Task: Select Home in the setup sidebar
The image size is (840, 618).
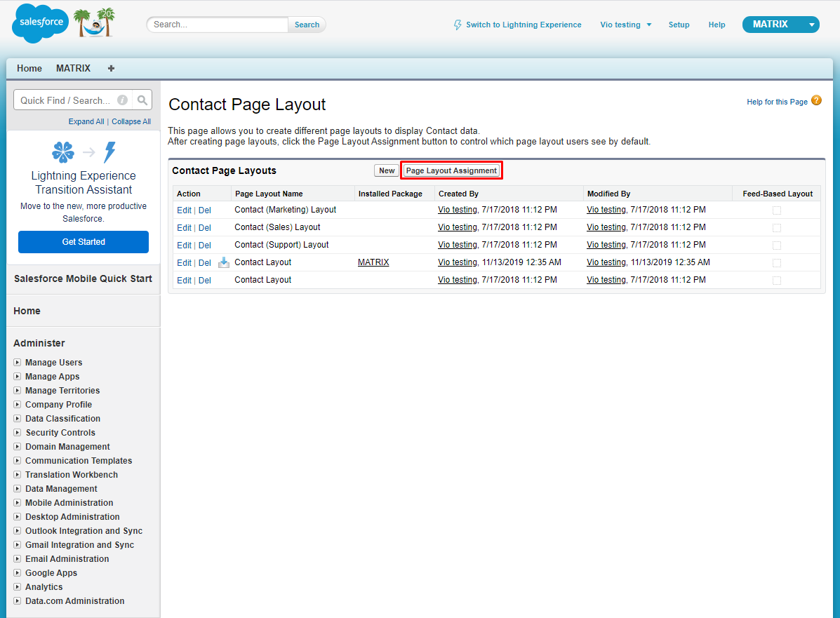Action: pos(27,311)
